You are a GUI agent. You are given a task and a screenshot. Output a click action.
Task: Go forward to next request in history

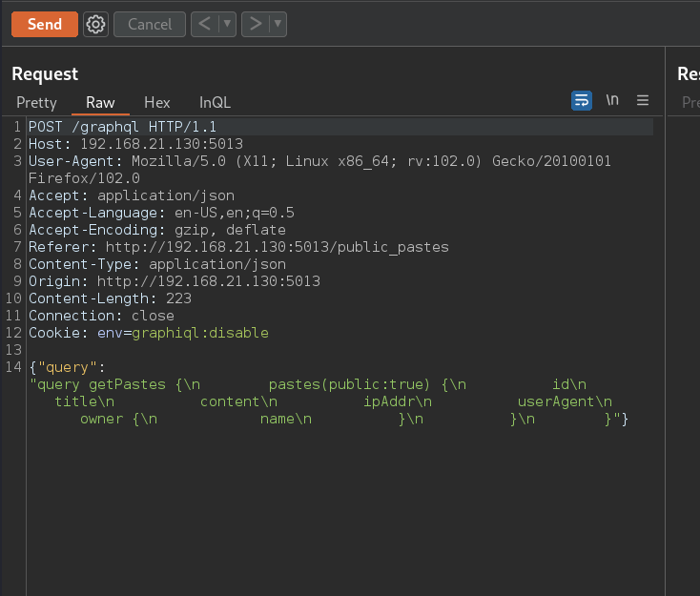[x=255, y=25]
